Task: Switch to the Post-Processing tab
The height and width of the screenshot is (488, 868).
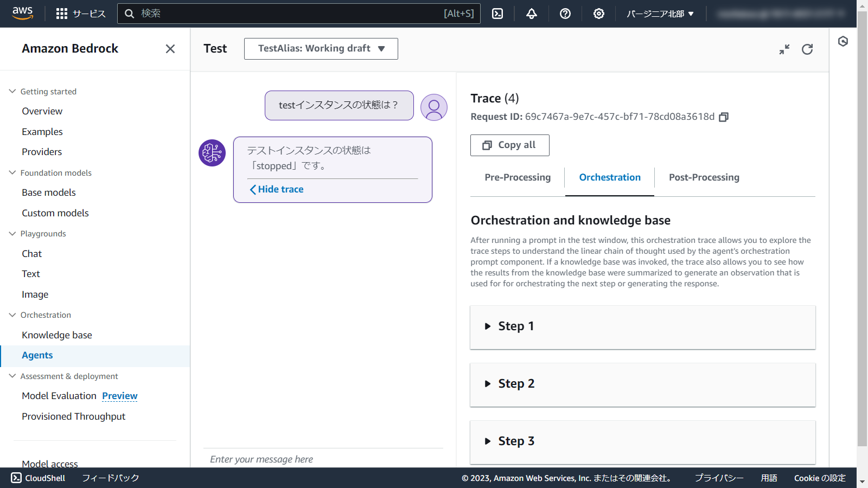Action: click(704, 177)
